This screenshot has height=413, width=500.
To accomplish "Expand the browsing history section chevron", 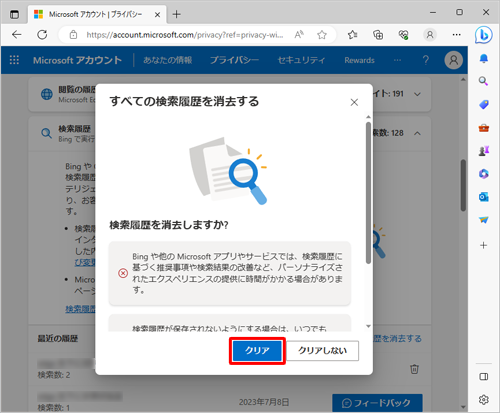I will tap(417, 94).
